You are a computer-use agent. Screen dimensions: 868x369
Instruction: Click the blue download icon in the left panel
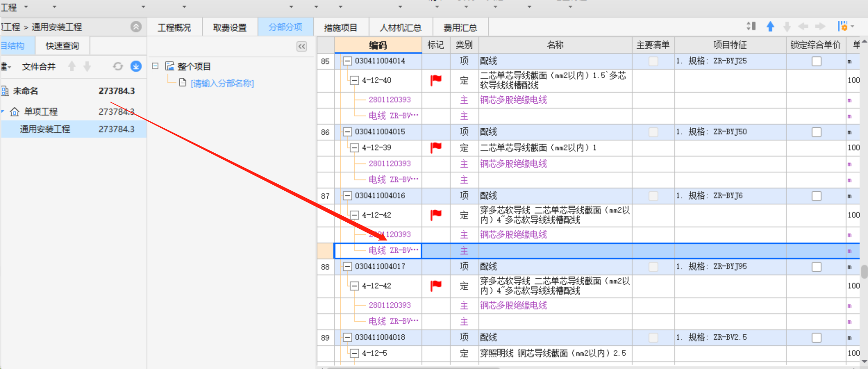136,66
